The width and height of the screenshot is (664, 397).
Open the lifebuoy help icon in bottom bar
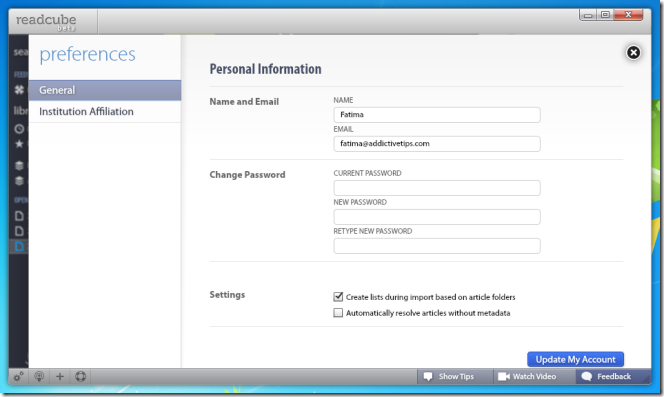[x=80, y=376]
